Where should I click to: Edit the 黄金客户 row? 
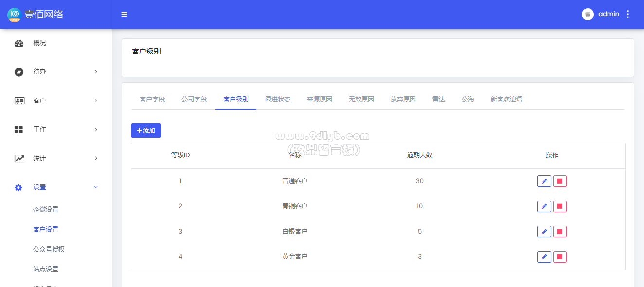point(544,257)
